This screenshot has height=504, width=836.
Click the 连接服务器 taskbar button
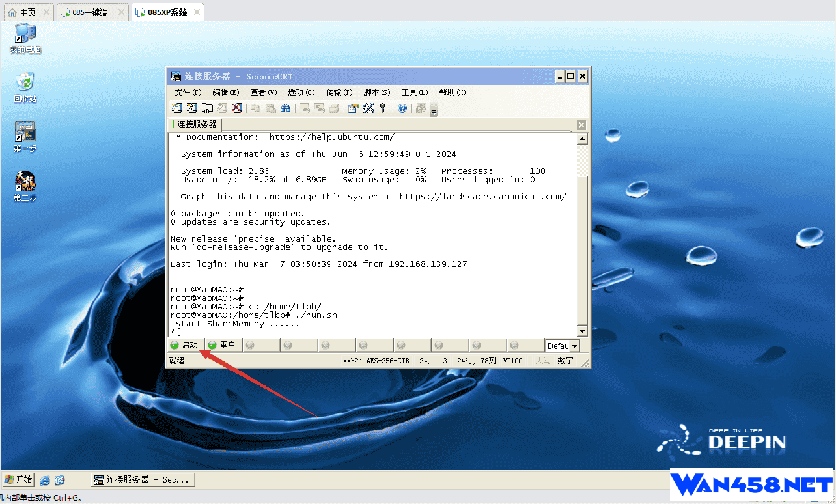tap(143, 480)
